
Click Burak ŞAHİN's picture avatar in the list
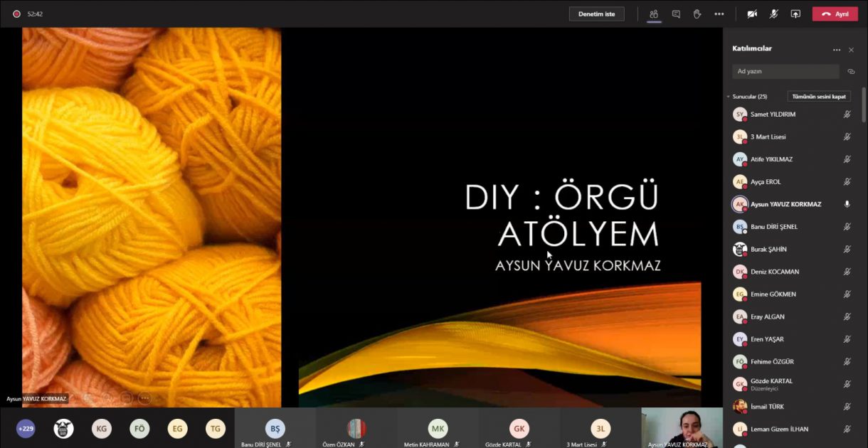(740, 249)
